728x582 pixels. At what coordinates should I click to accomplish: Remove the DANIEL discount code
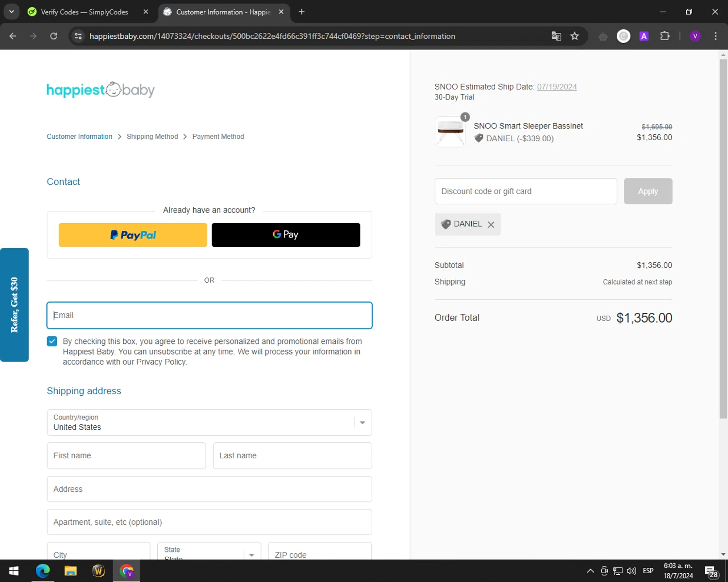[491, 225]
